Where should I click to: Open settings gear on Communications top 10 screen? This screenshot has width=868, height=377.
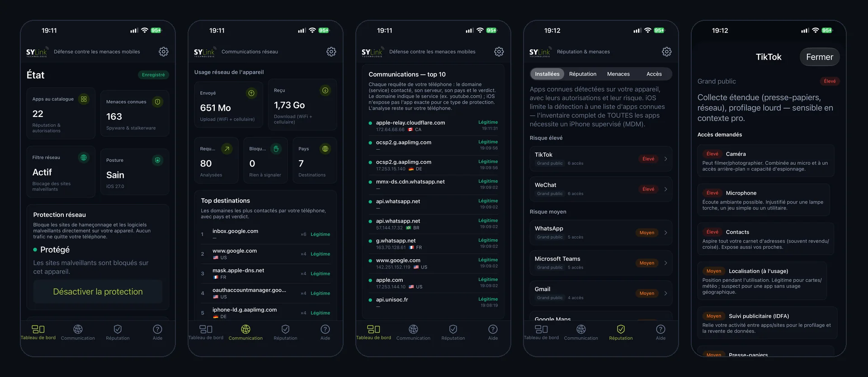pyautogui.click(x=499, y=52)
